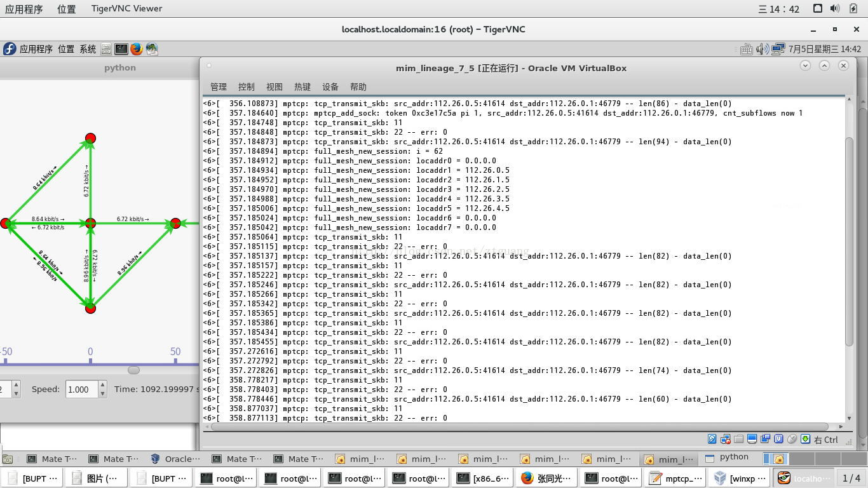
Task: Switch to the [x86_6… task in host taskbar
Action: 481,478
